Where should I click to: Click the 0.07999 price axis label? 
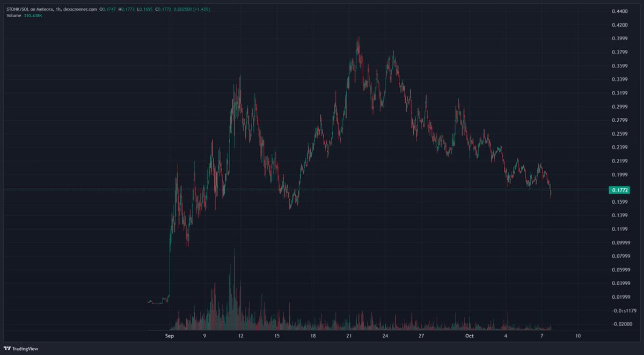click(621, 256)
